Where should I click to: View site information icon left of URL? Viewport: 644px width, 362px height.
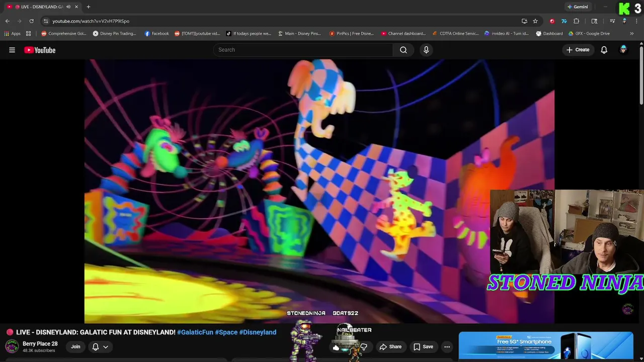46,21
